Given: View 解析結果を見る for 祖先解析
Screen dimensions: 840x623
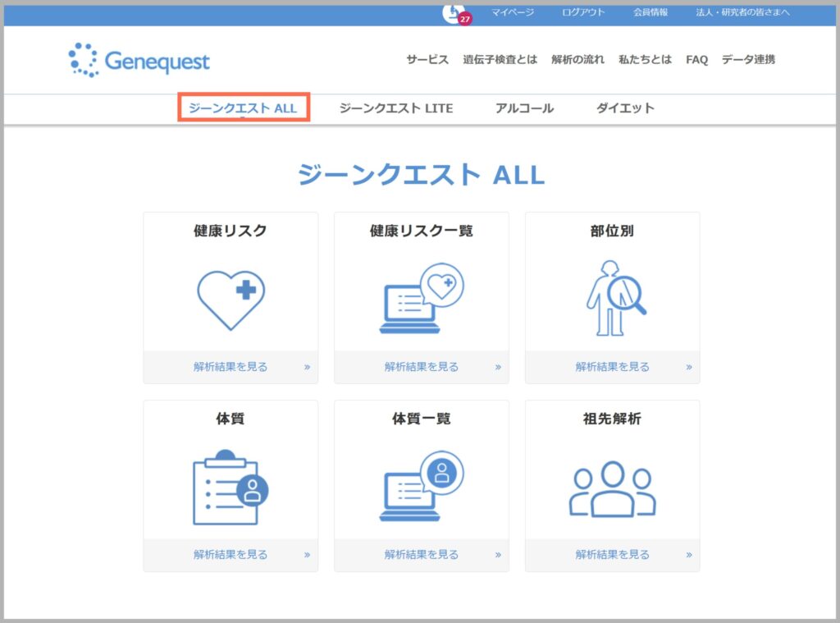Looking at the screenshot, I should tap(612, 555).
